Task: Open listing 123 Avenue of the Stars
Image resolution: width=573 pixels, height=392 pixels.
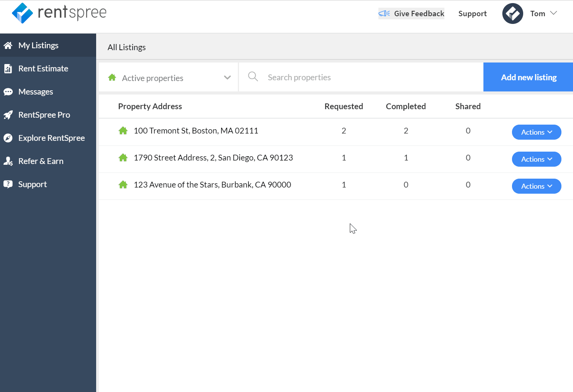Action: [212, 185]
